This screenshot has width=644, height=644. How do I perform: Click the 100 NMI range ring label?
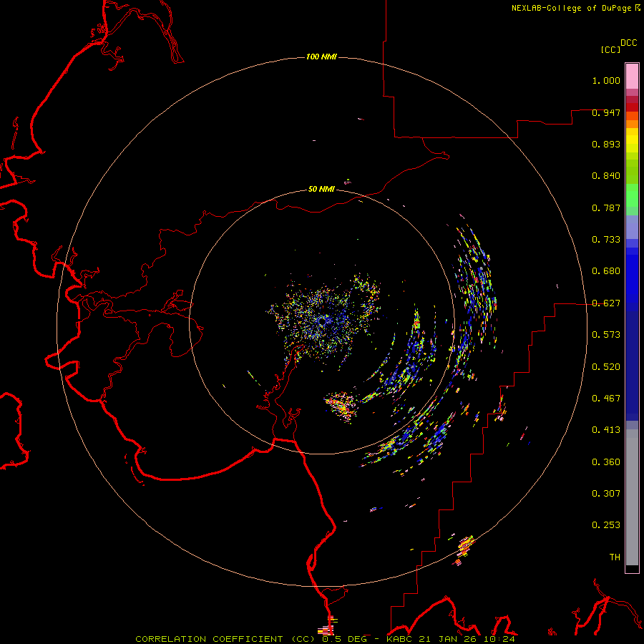point(321,57)
